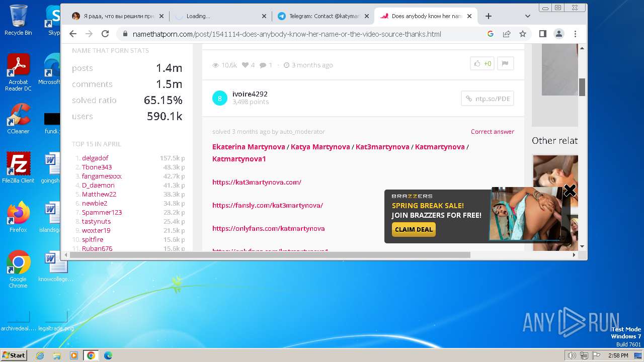Image resolution: width=644 pixels, height=362 pixels.
Task: Click the 'Correct answer' link
Action: [493, 132]
